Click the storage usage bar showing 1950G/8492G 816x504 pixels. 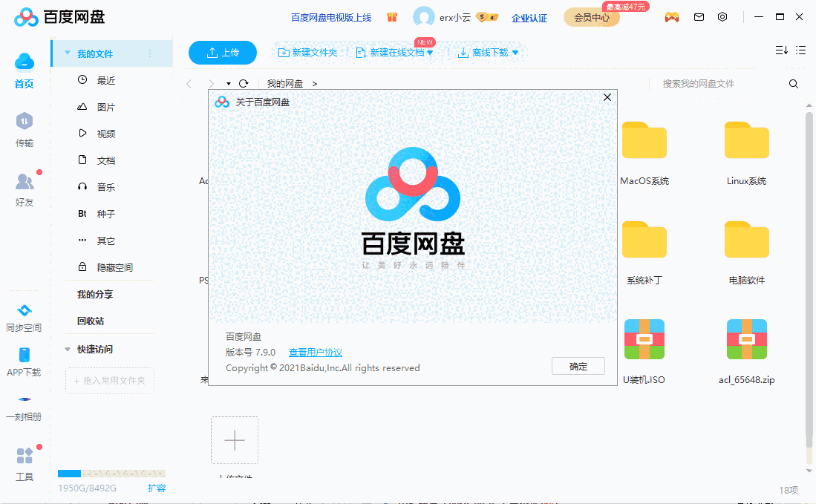(110, 473)
